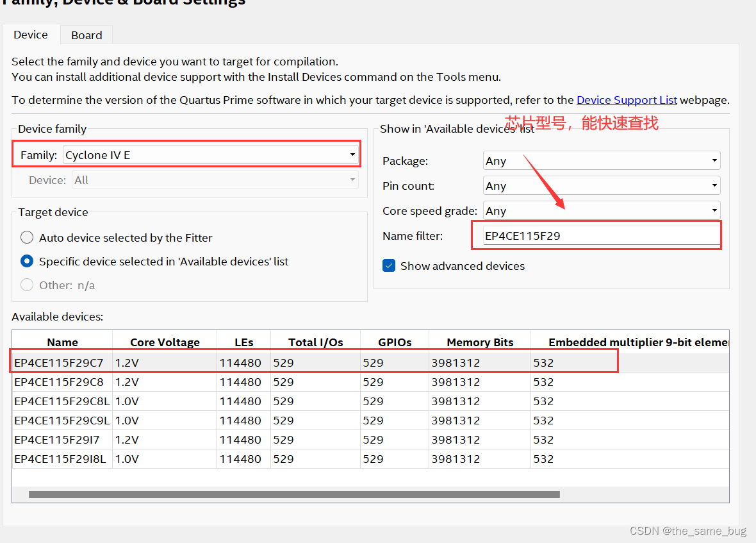This screenshot has height=543, width=756.
Task: Select Auto device selected by the Fitter
Action: (27, 237)
